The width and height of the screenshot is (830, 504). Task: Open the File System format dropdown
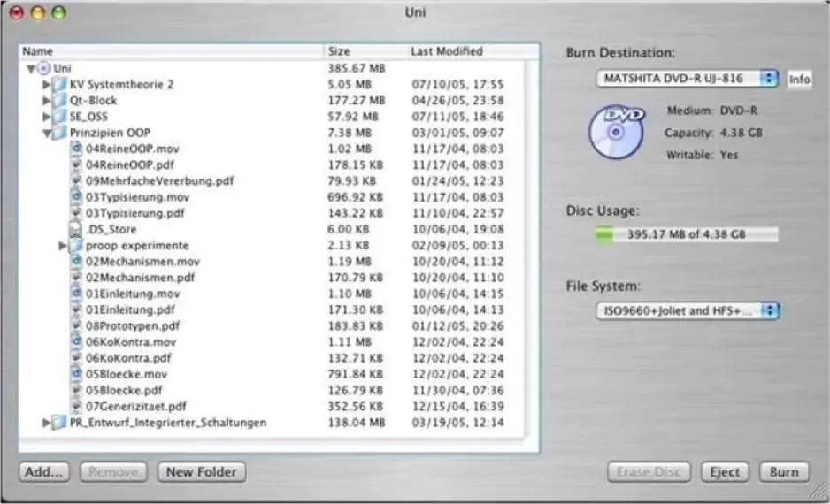click(x=688, y=311)
